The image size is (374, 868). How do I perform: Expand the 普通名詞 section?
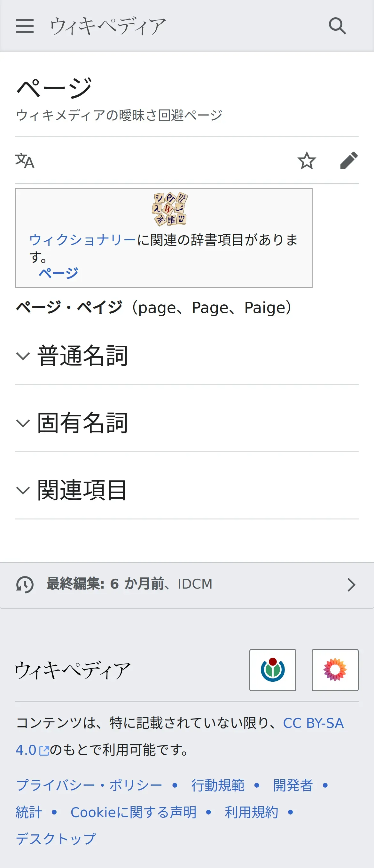[82, 356]
